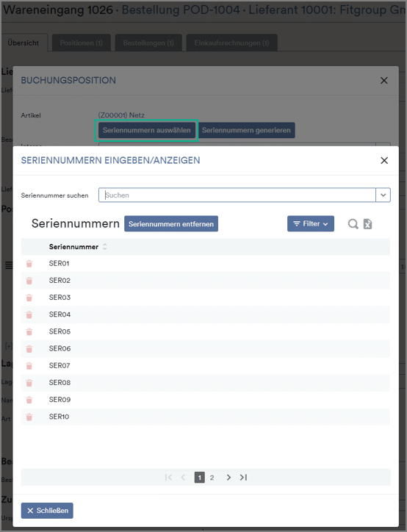407x532 pixels.
Task: Click trash icon next to SER04
Action: [29, 314]
